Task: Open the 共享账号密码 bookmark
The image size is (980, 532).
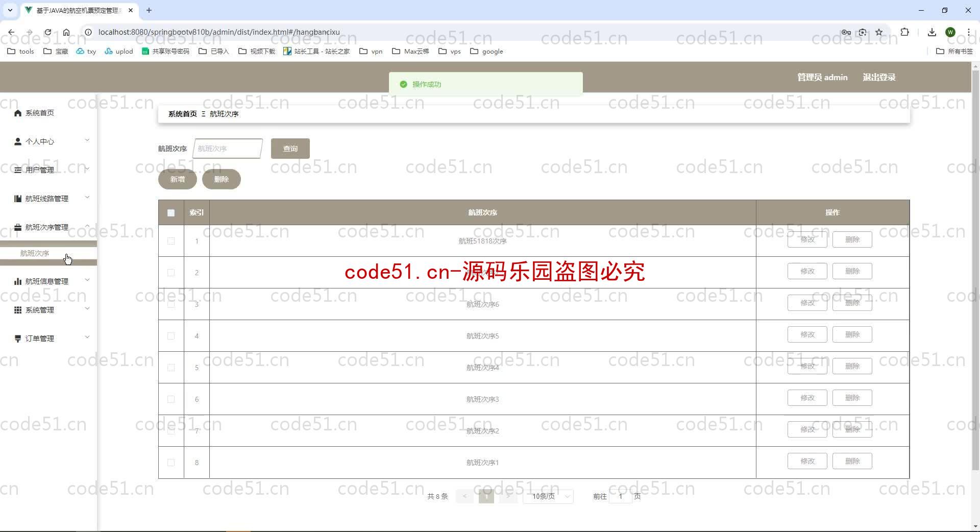Action: [x=165, y=51]
